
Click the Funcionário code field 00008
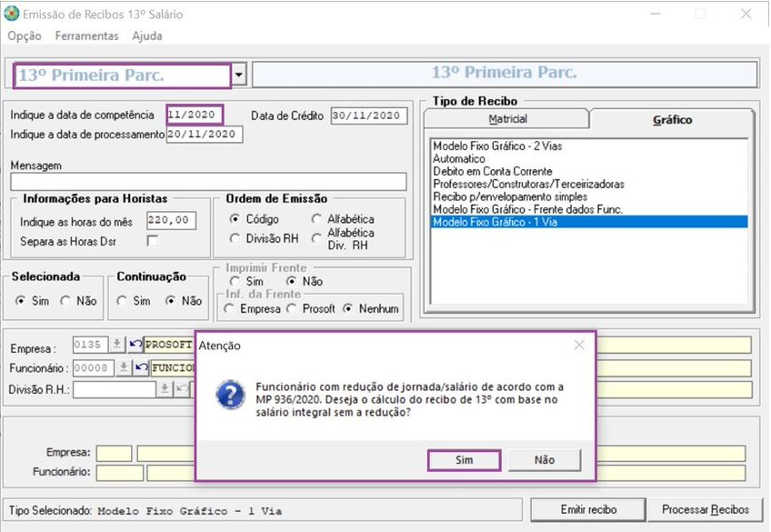coord(94,367)
